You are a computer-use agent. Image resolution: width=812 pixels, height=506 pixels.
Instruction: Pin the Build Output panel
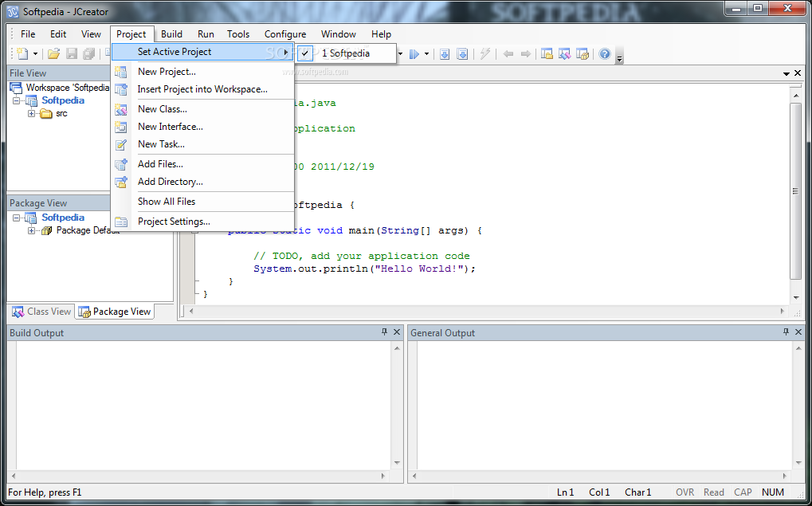(x=384, y=332)
